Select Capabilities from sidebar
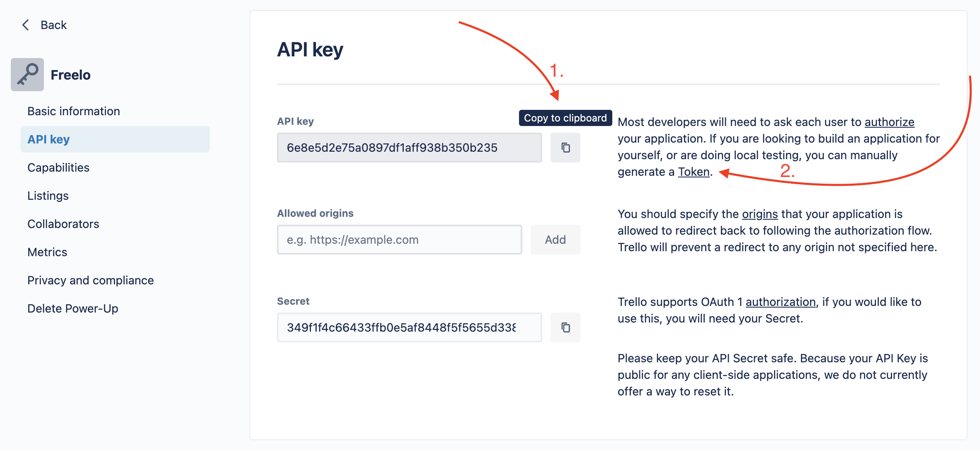The image size is (980, 451). pyautogui.click(x=58, y=167)
